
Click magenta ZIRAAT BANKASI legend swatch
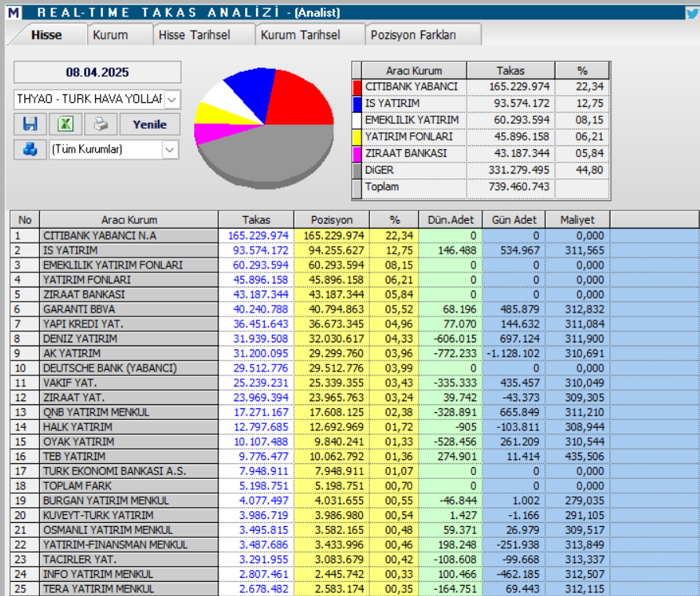(357, 153)
